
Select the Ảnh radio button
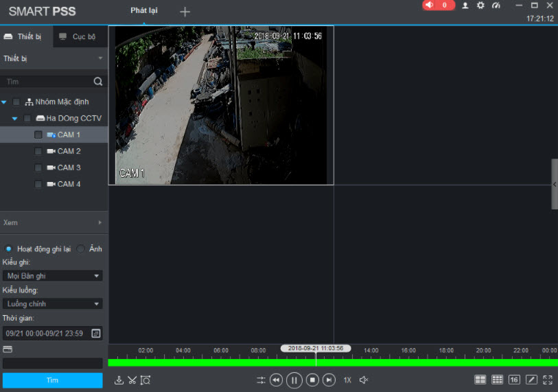[81, 249]
